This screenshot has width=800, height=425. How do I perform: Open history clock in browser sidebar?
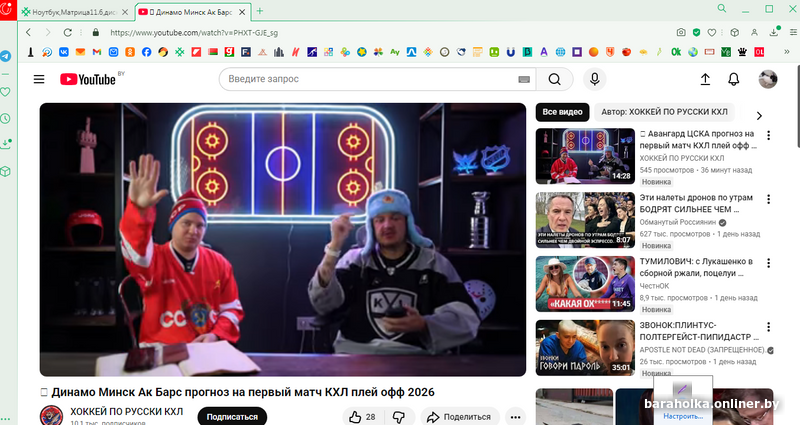[x=6, y=118]
